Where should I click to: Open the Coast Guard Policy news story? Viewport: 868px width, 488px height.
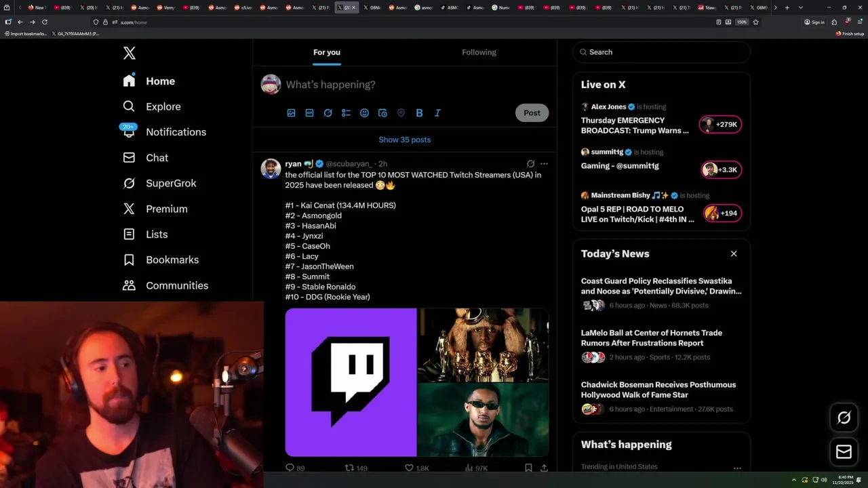point(661,286)
